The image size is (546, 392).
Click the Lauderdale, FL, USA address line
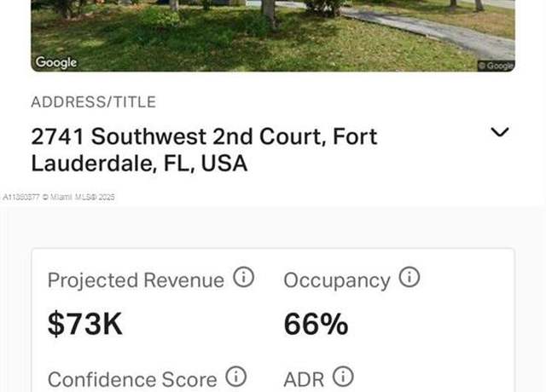[x=139, y=163]
